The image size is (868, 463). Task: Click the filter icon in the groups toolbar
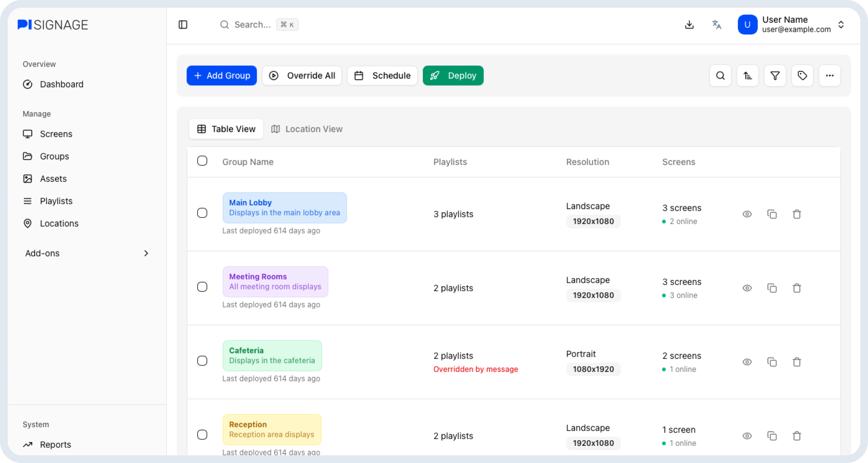coord(775,75)
